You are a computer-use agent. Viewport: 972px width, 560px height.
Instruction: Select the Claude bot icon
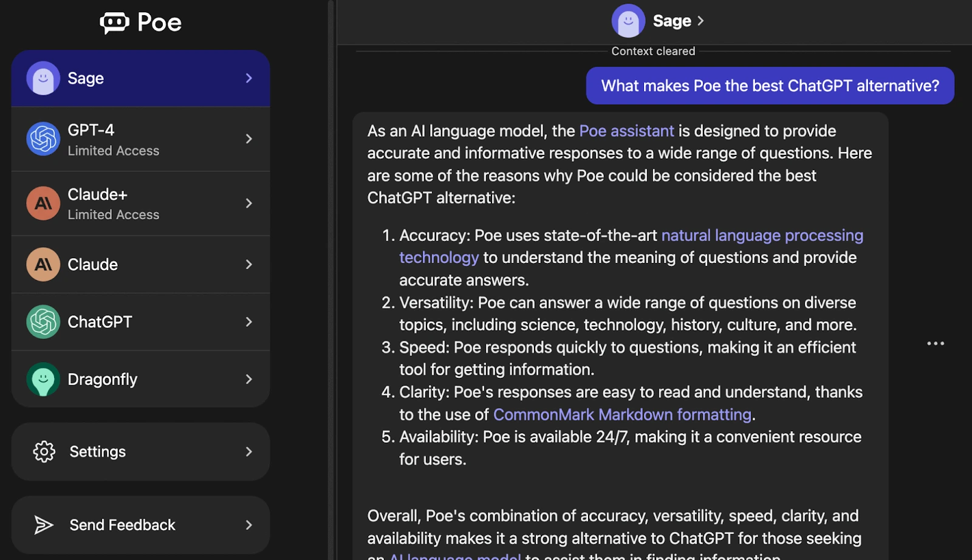43,264
